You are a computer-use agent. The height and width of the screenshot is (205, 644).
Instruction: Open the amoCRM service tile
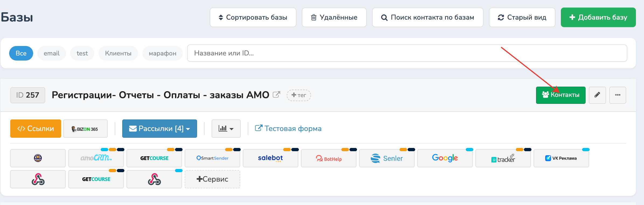(x=96, y=158)
